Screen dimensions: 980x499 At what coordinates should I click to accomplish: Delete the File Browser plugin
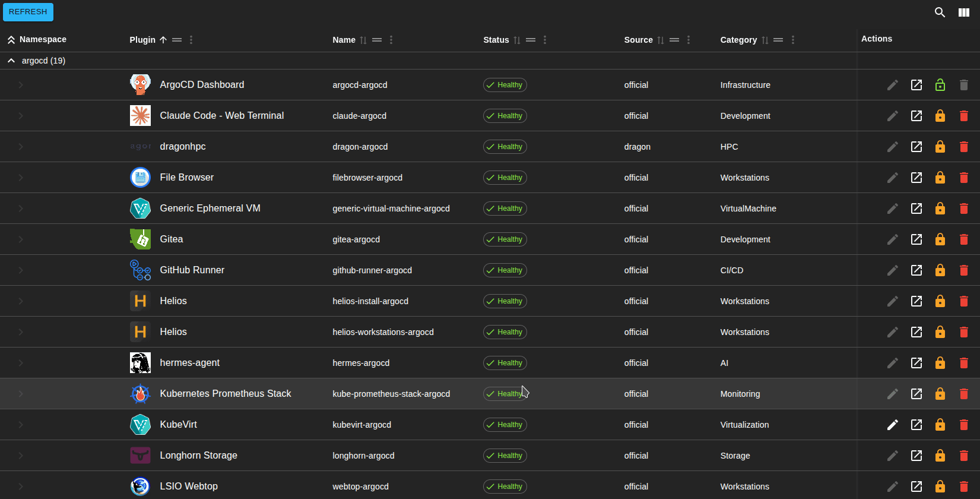(x=964, y=178)
